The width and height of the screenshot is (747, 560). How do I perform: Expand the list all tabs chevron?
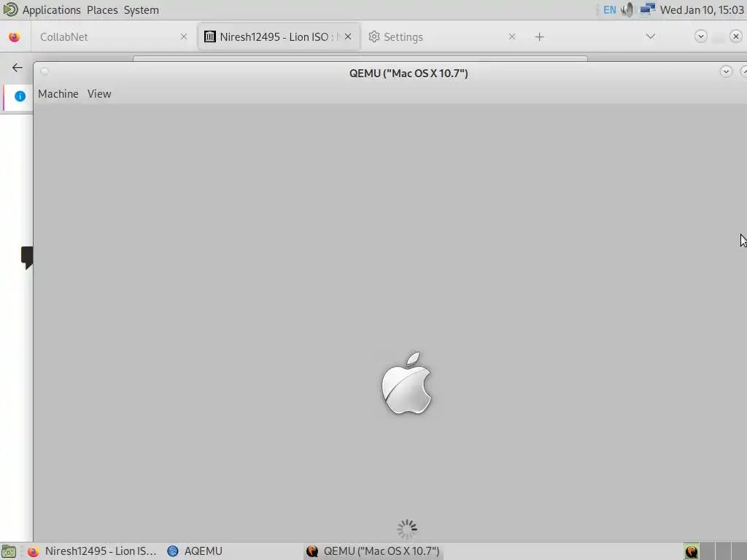(650, 36)
